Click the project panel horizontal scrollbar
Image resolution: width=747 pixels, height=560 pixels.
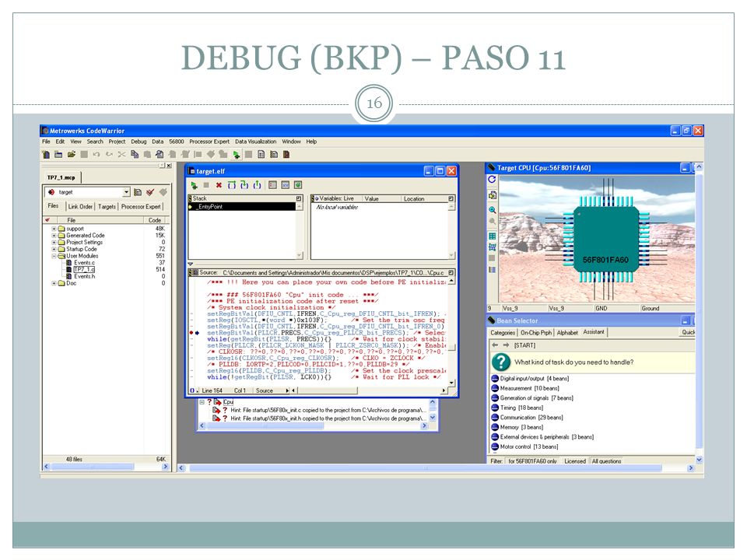106,467
